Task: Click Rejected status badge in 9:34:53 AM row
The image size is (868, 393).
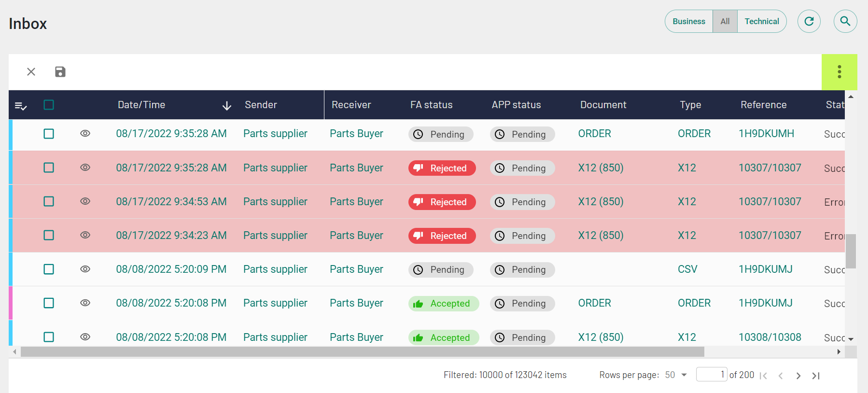Action: click(442, 202)
